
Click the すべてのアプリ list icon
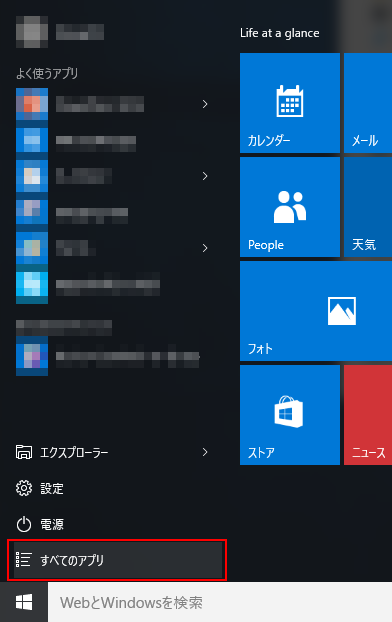(23, 560)
